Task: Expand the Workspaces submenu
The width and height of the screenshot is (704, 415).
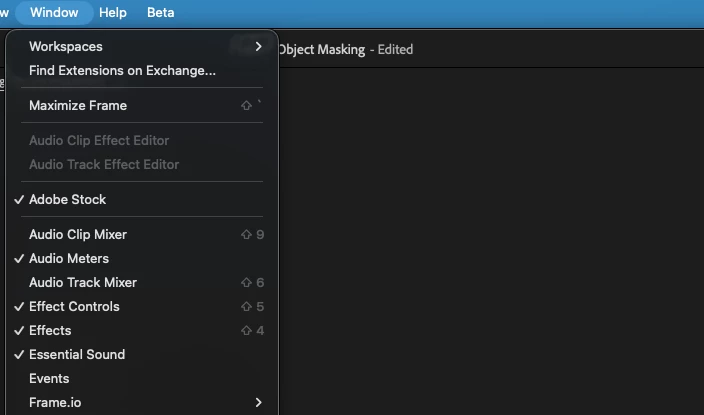Action: tap(142, 46)
